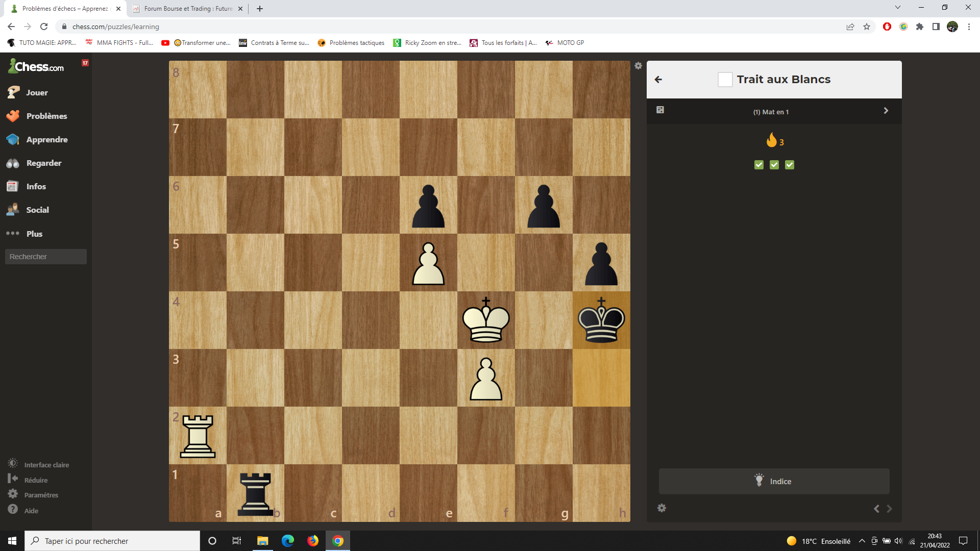Open the Problèmes menu item
The image size is (980, 551).
[46, 116]
